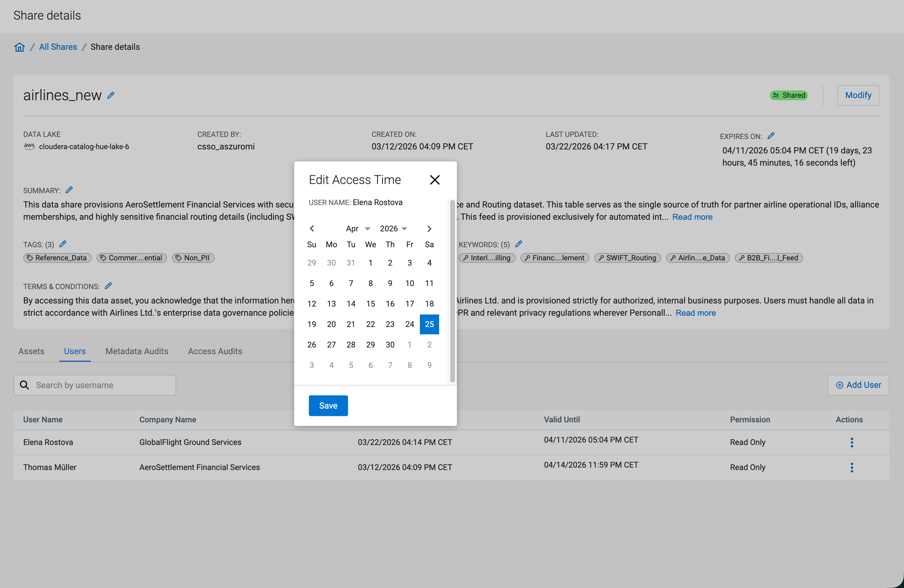Viewport: 904px width, 588px height.
Task: Open actions menu for Elena Rostova
Action: 852,442
